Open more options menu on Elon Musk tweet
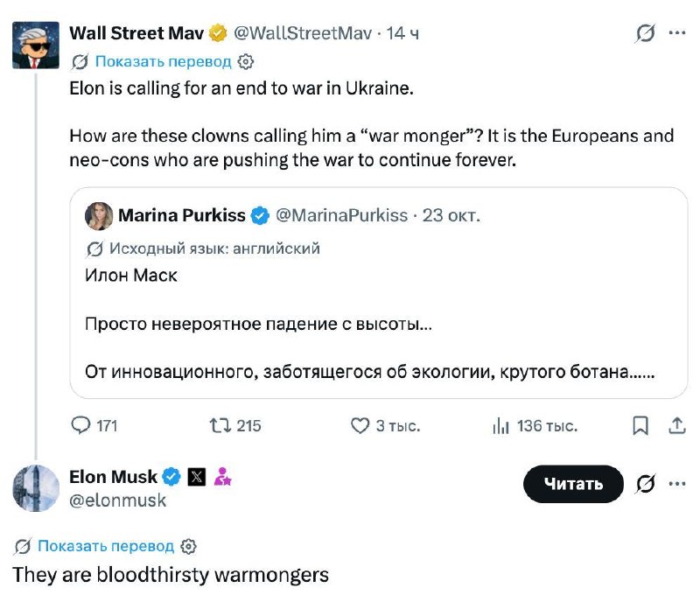Screen dimensions: 700x595 tap(676, 483)
